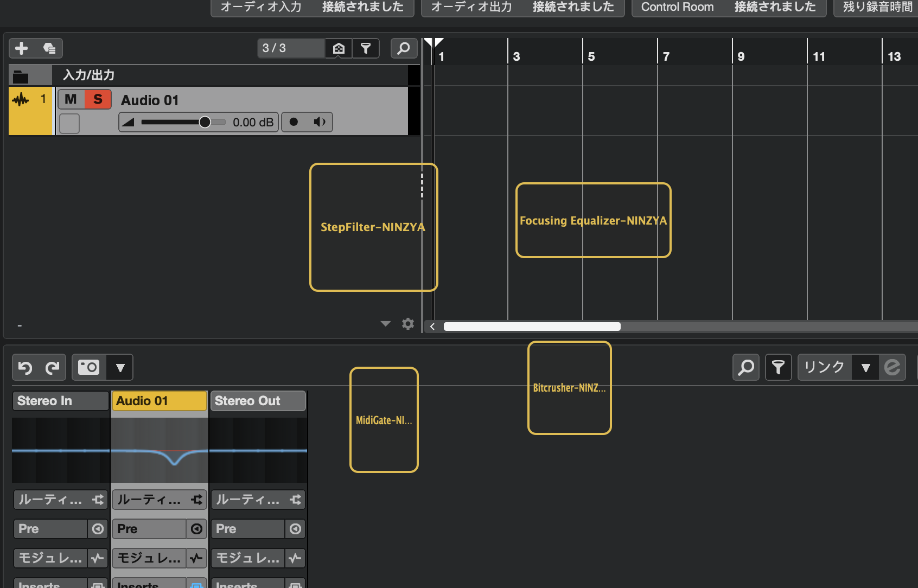This screenshot has height=588, width=918.
Task: Enable record on Audio 01 track
Action: [x=294, y=122]
